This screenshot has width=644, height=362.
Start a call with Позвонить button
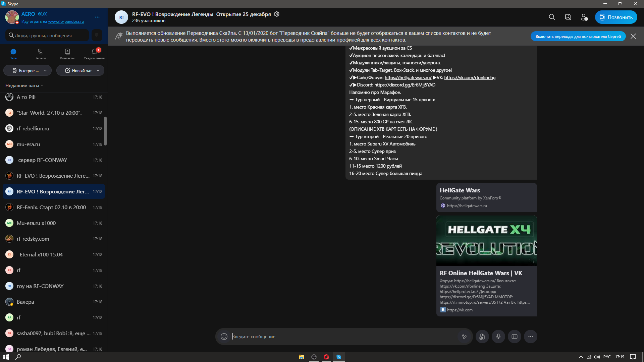[616, 17]
